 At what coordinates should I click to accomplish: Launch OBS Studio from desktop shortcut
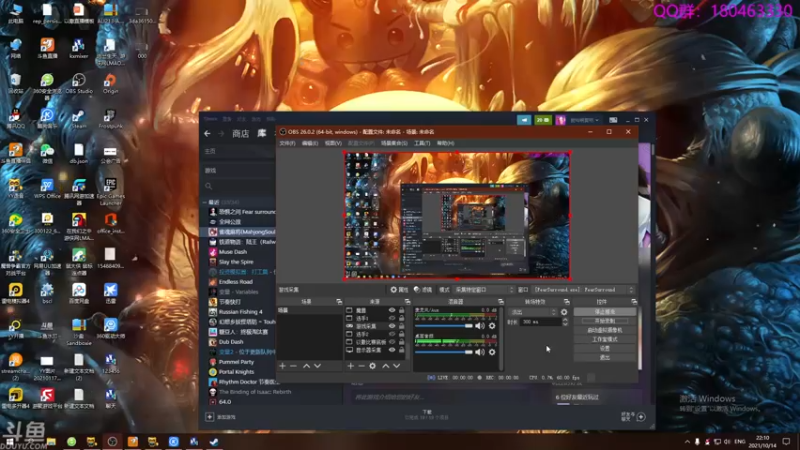(79, 84)
